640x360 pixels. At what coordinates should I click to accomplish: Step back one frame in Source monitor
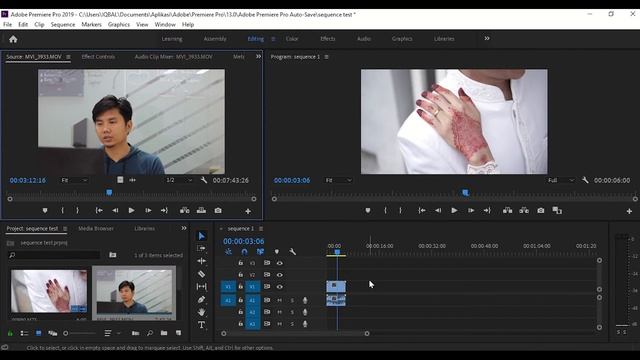coord(115,211)
